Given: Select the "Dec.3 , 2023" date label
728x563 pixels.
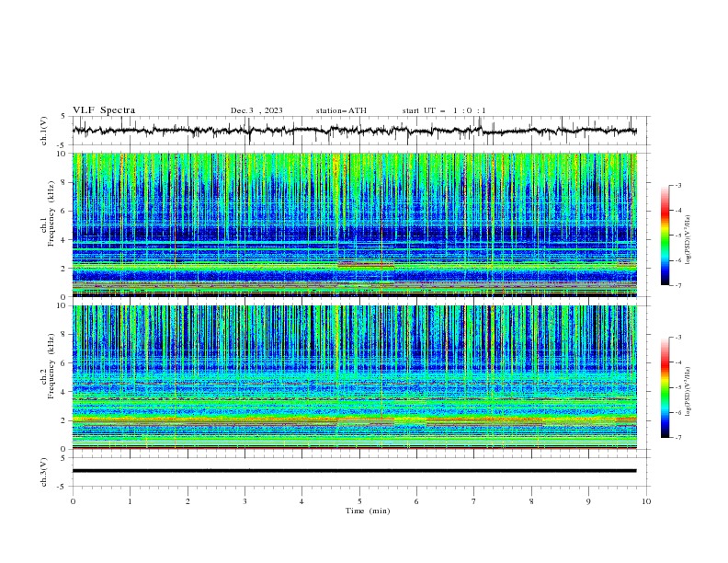Looking at the screenshot, I should pyautogui.click(x=256, y=110).
